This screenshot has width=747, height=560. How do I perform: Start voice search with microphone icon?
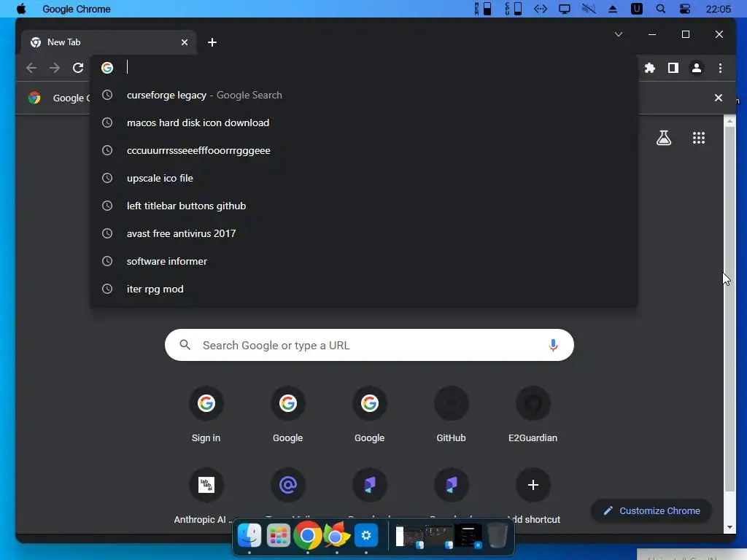pos(553,345)
